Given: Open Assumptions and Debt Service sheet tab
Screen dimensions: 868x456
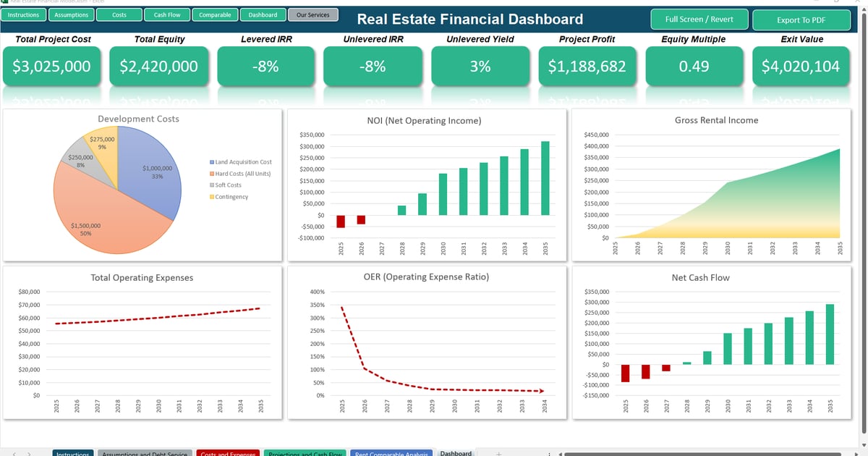Looking at the screenshot, I should pos(145,453).
